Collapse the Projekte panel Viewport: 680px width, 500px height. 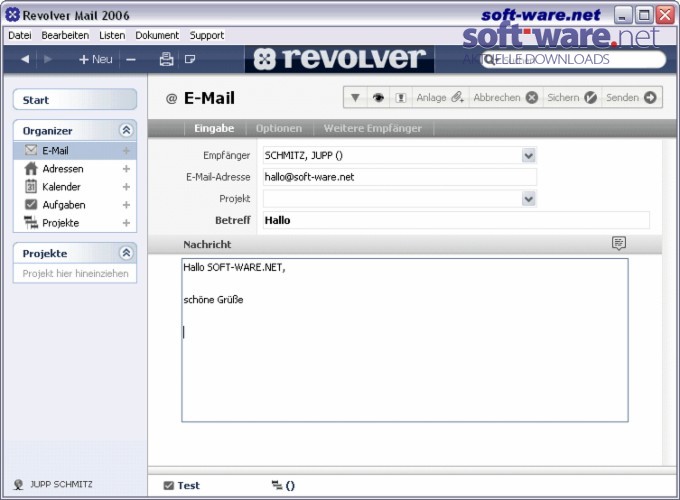[x=126, y=253]
